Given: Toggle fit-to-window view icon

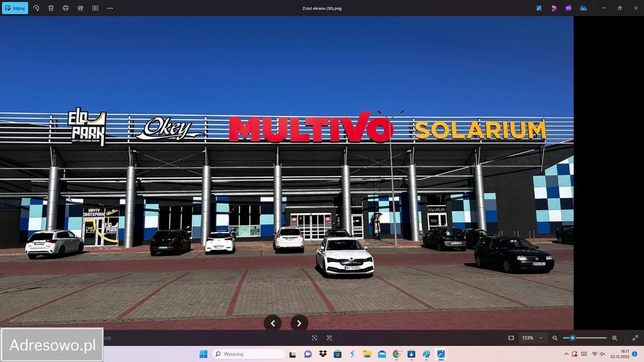Looking at the screenshot, I should pyautogui.click(x=511, y=338).
